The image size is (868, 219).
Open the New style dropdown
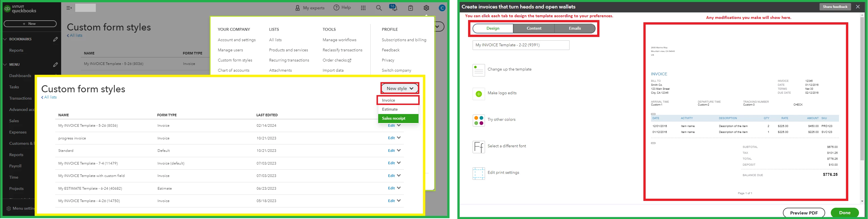point(400,88)
